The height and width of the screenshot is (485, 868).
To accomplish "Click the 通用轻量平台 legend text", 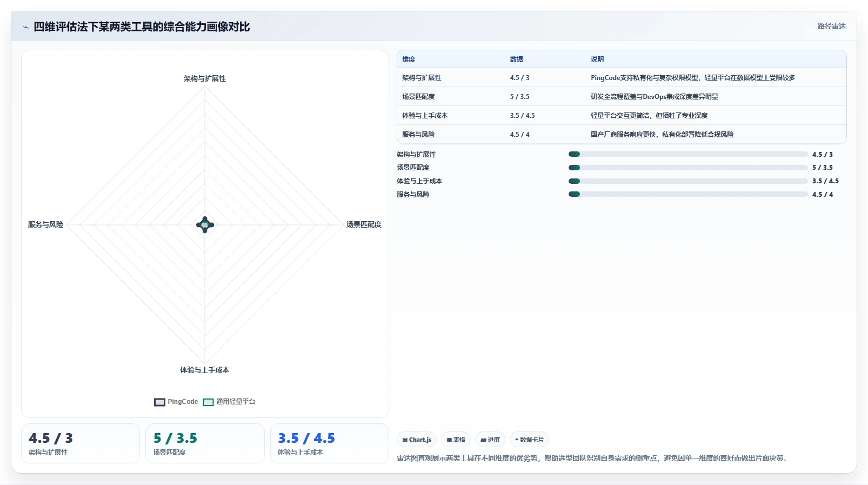I will [x=236, y=402].
